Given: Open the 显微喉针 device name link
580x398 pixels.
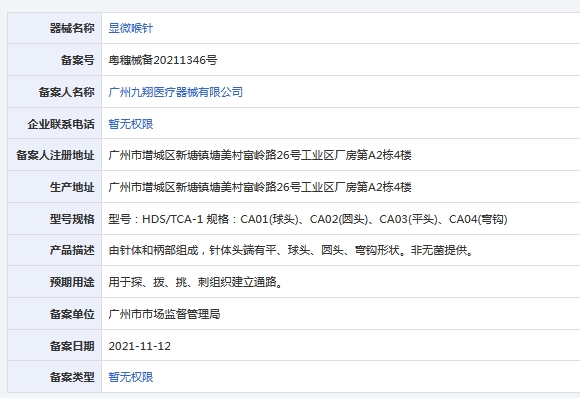Looking at the screenshot, I should (131, 28).
